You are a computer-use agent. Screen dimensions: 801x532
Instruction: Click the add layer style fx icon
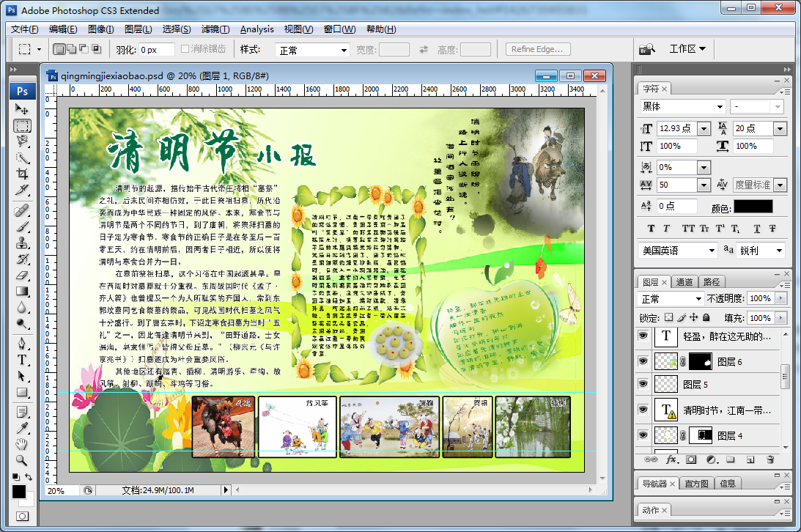point(671,459)
